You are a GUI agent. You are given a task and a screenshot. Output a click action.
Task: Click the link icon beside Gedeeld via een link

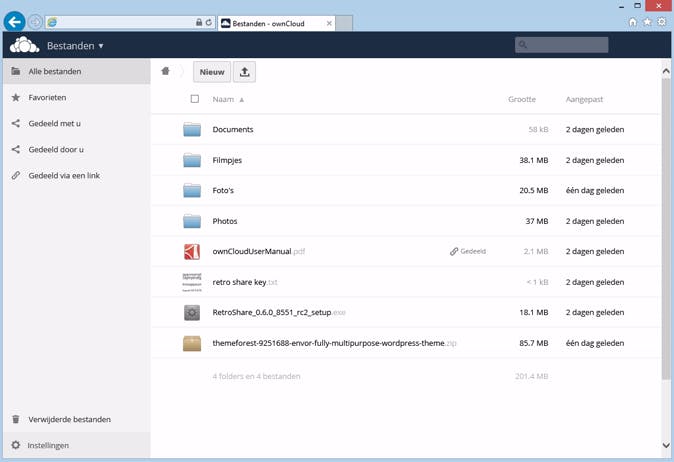pos(16,175)
